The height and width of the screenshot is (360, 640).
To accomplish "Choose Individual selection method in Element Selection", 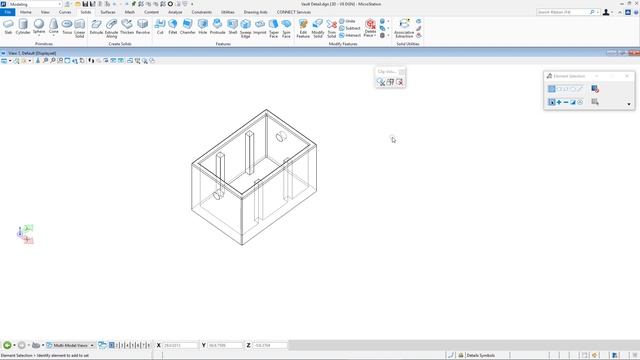I will 551,89.
